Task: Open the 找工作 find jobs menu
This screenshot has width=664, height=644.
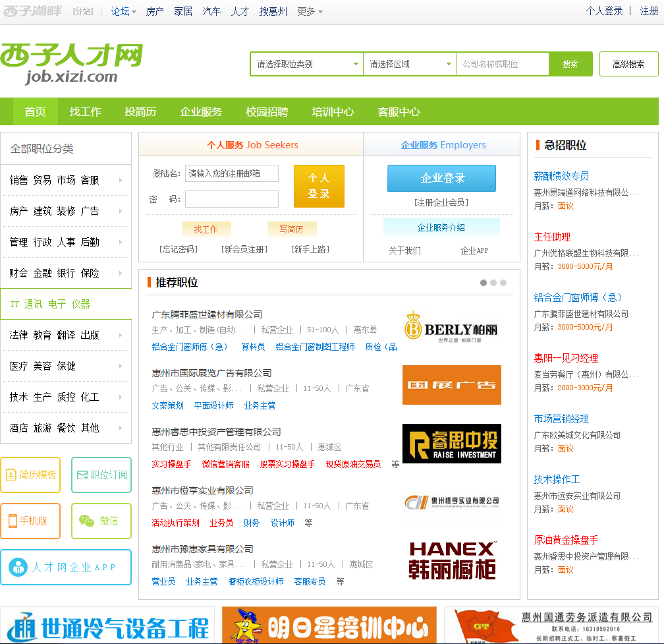Action: [x=85, y=111]
